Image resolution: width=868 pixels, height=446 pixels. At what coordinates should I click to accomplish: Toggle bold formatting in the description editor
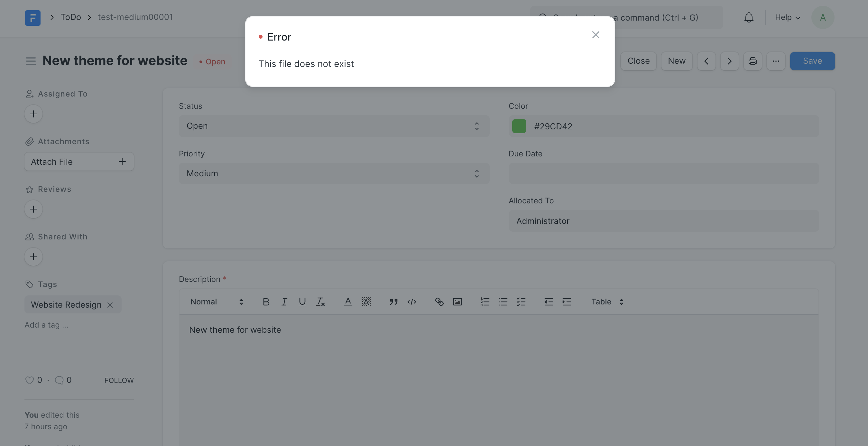pos(266,302)
